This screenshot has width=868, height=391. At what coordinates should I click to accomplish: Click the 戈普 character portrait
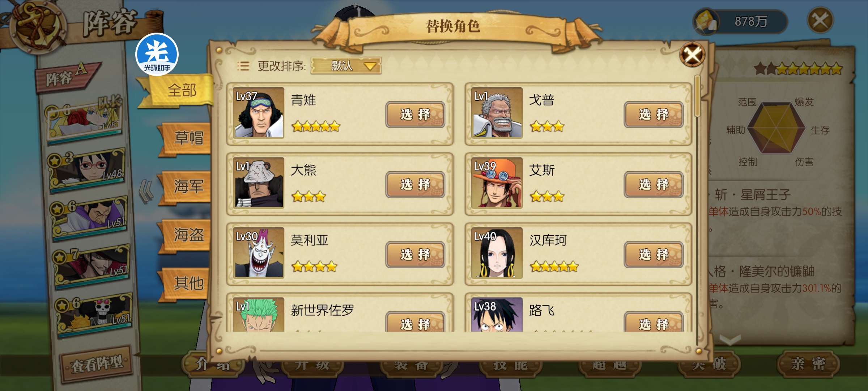[497, 113]
